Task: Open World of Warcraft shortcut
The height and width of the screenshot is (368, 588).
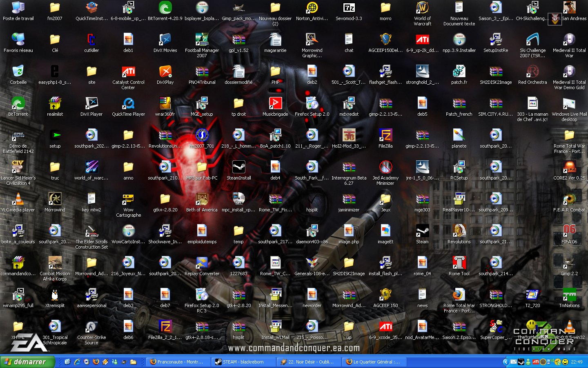Action: [423, 13]
